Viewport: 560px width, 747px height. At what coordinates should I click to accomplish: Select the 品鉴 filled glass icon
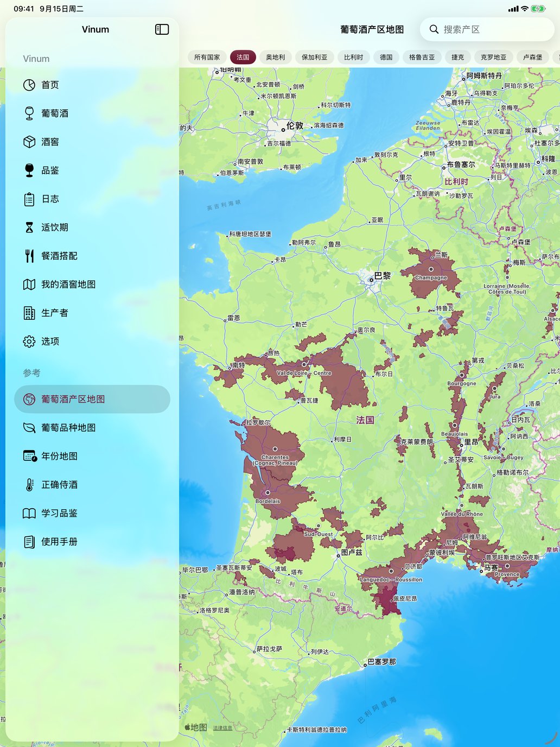pyautogui.click(x=29, y=170)
